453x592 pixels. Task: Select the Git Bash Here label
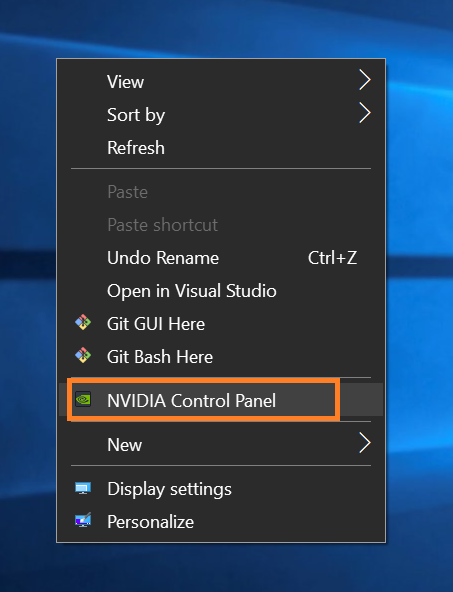(160, 357)
